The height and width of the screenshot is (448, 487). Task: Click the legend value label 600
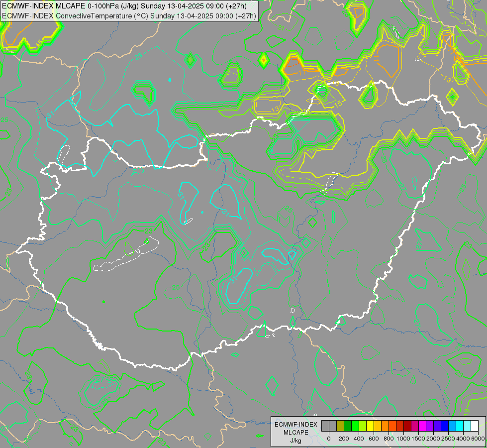click(x=374, y=439)
